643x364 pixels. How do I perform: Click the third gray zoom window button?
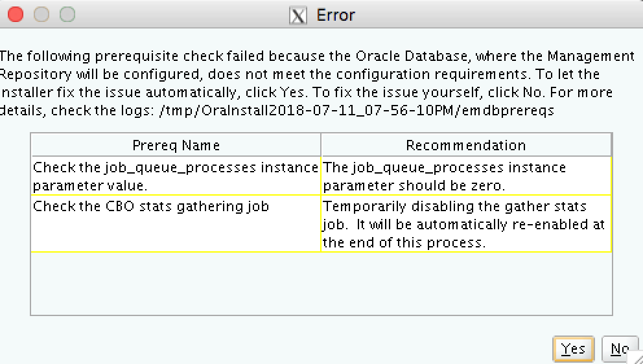(67, 14)
